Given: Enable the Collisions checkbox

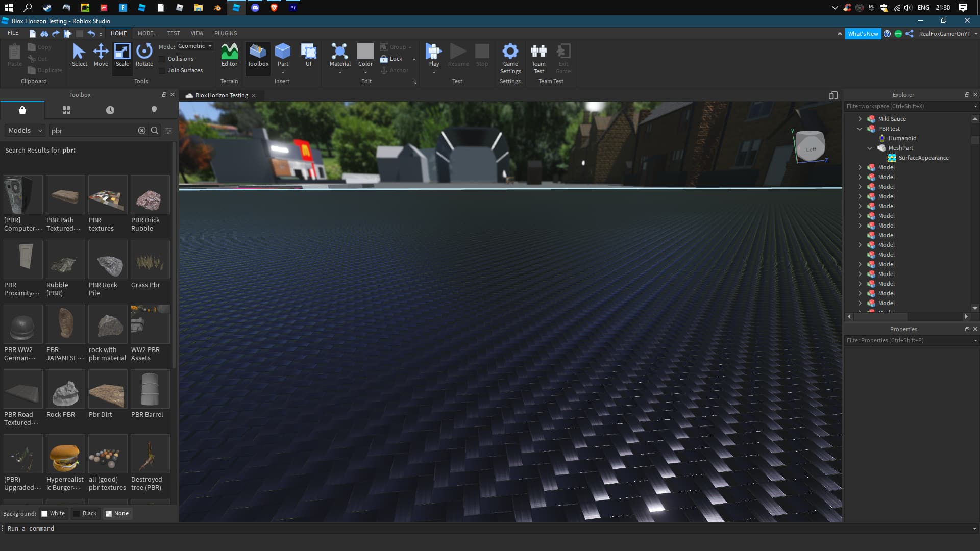Looking at the screenshot, I should [x=162, y=59].
